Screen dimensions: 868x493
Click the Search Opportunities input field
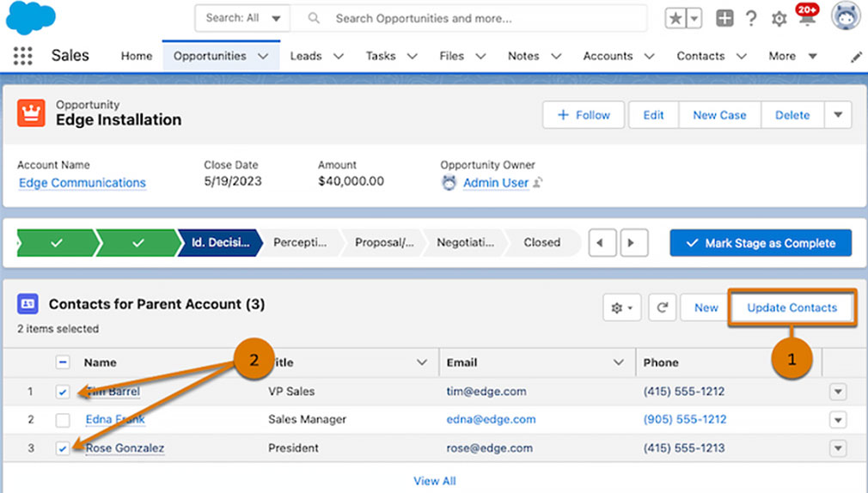[481, 18]
